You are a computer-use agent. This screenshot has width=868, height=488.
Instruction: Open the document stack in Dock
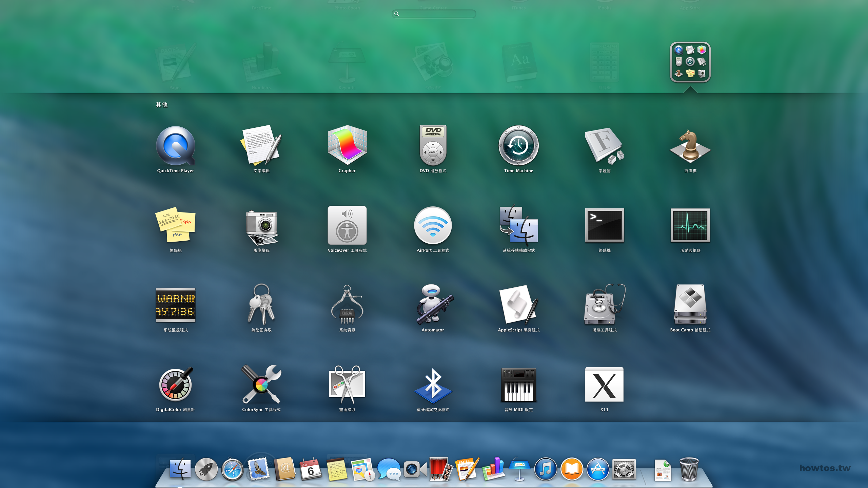[x=663, y=470]
